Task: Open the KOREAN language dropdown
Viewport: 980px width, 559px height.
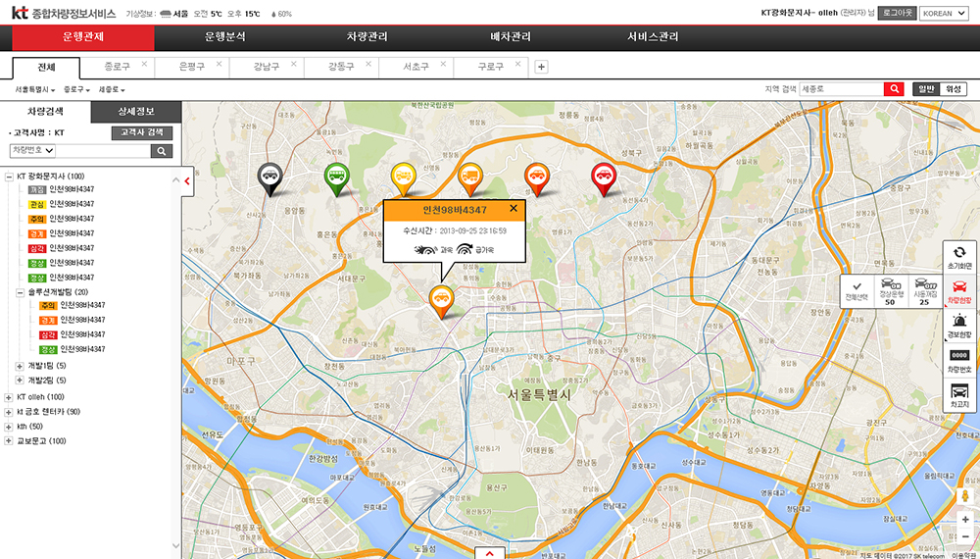Action: pos(943,13)
